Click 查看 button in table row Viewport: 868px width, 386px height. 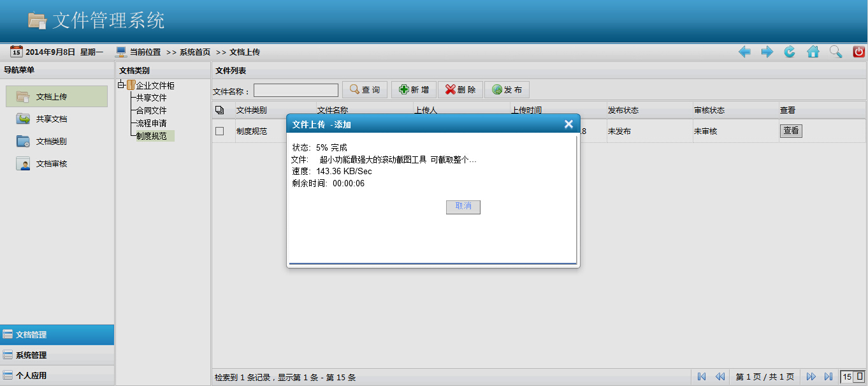tap(791, 131)
